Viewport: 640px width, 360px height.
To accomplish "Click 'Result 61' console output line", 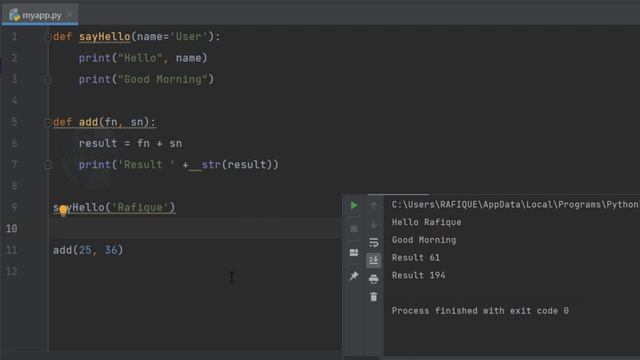I will click(416, 258).
